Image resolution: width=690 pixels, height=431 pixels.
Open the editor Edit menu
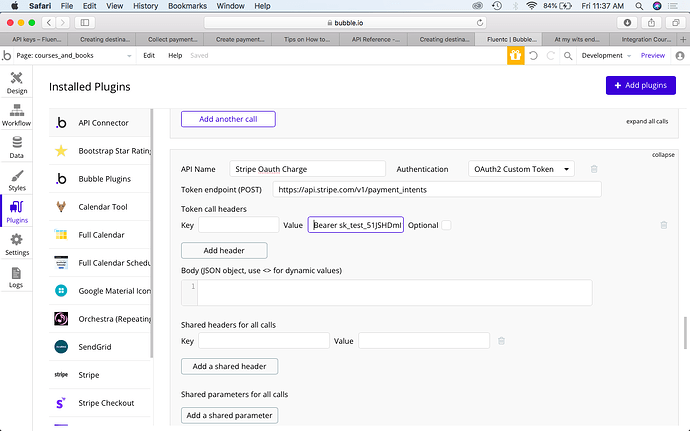pos(149,55)
